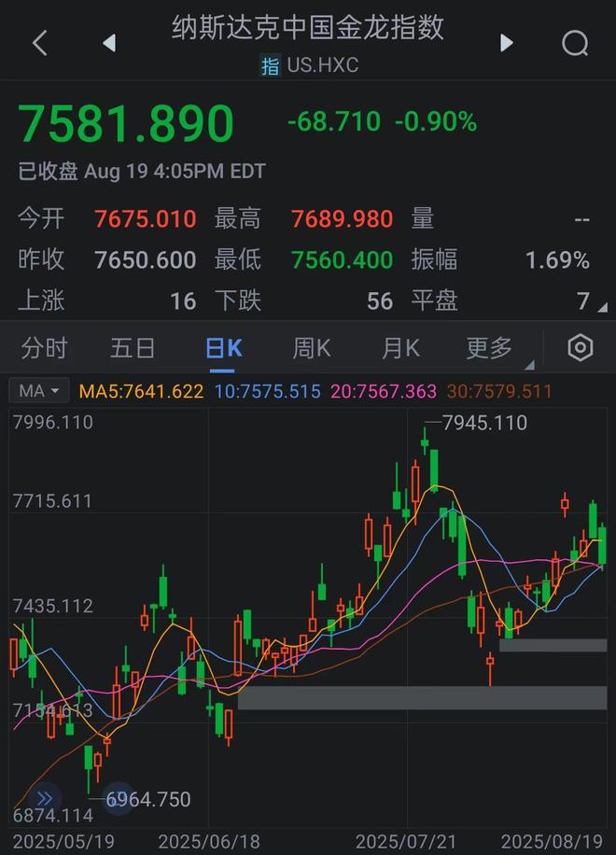Tap the title 纳斯达克中国金龙指数
Viewport: 616px width, 855px height.
(x=308, y=27)
